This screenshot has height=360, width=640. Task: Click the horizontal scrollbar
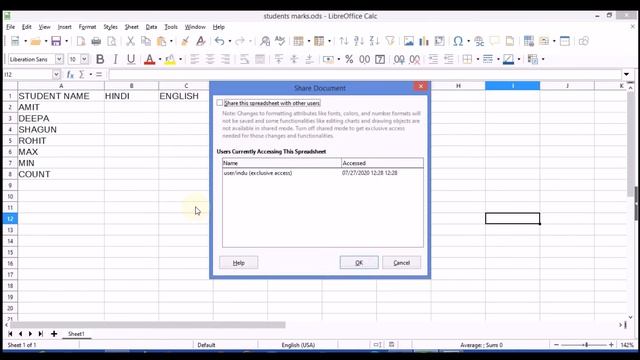click(148, 325)
